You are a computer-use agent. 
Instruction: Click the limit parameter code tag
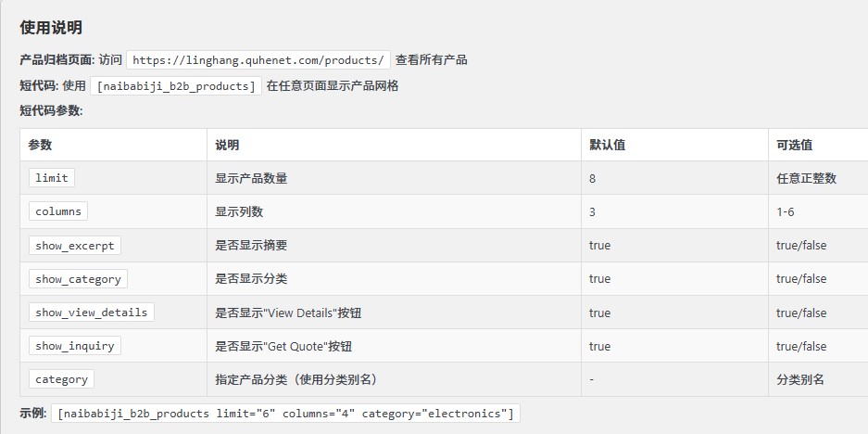point(51,178)
